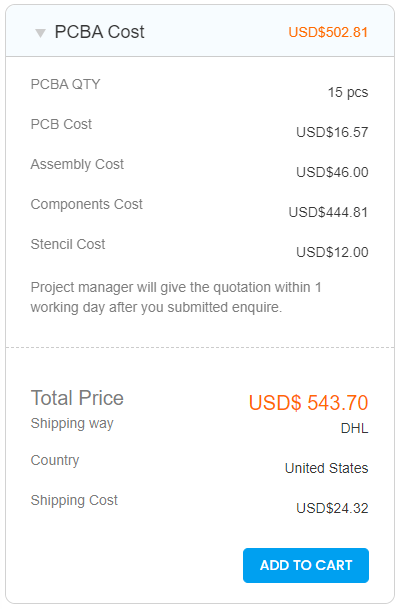The height and width of the screenshot is (609, 398).
Task: Click the USD$16.57 PCB cost value
Action: click(332, 132)
